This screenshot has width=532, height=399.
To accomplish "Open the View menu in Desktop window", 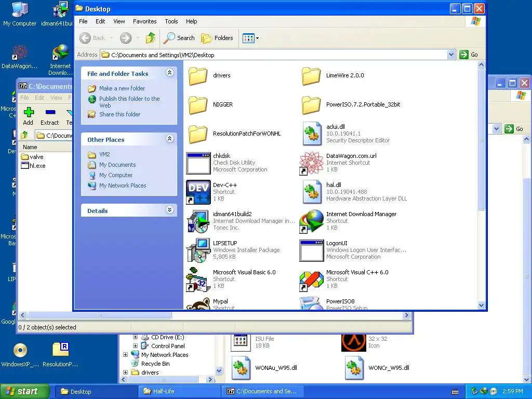I will 119,21.
